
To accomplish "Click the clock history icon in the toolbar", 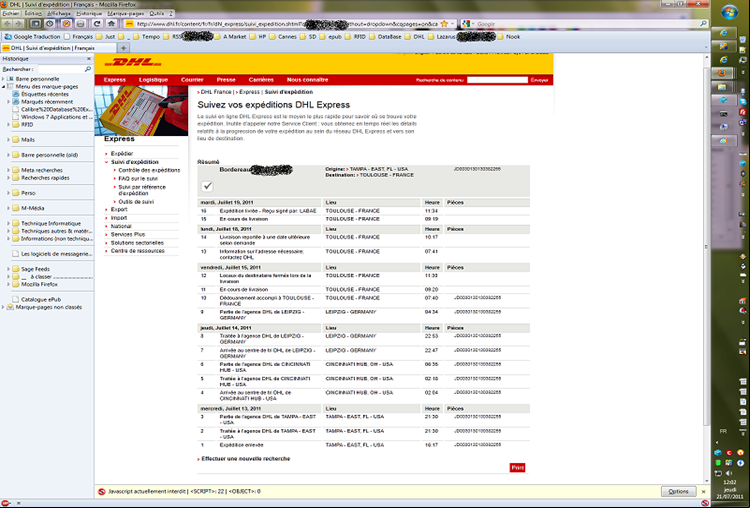I will click(50, 23).
